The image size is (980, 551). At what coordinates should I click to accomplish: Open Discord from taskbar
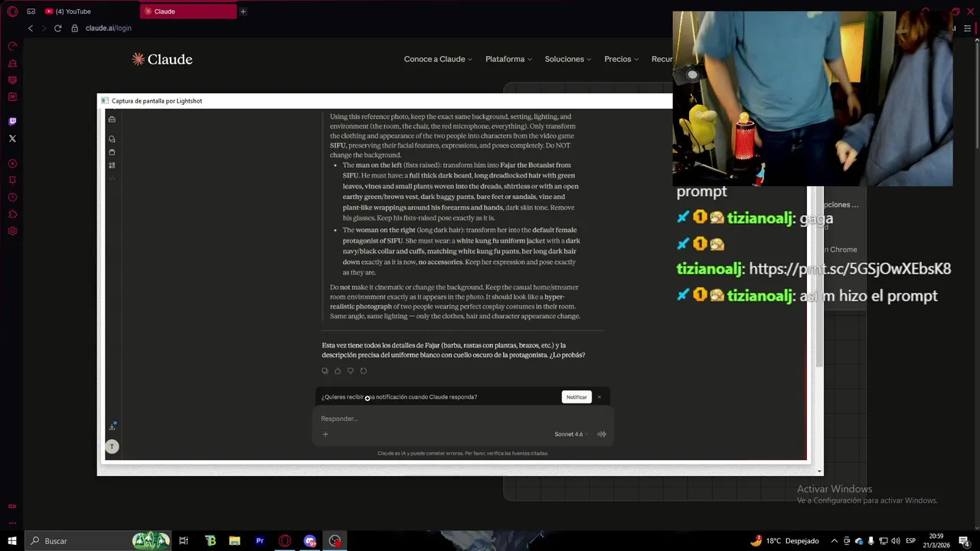pyautogui.click(x=310, y=541)
